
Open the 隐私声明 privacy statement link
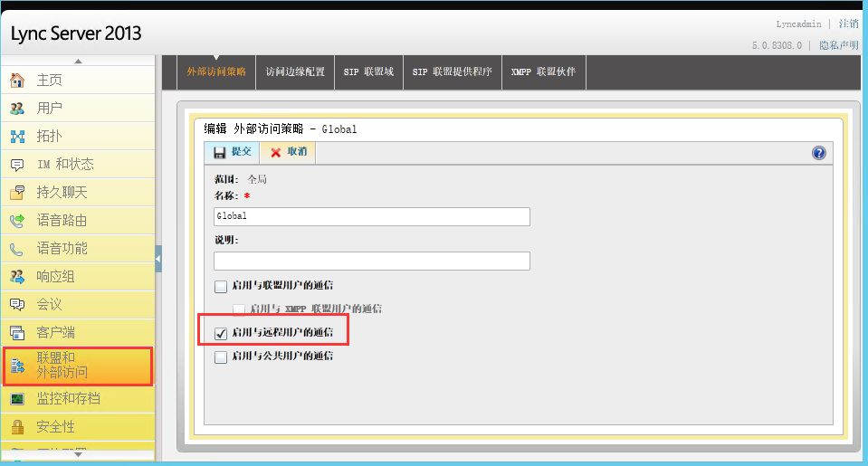tap(839, 45)
